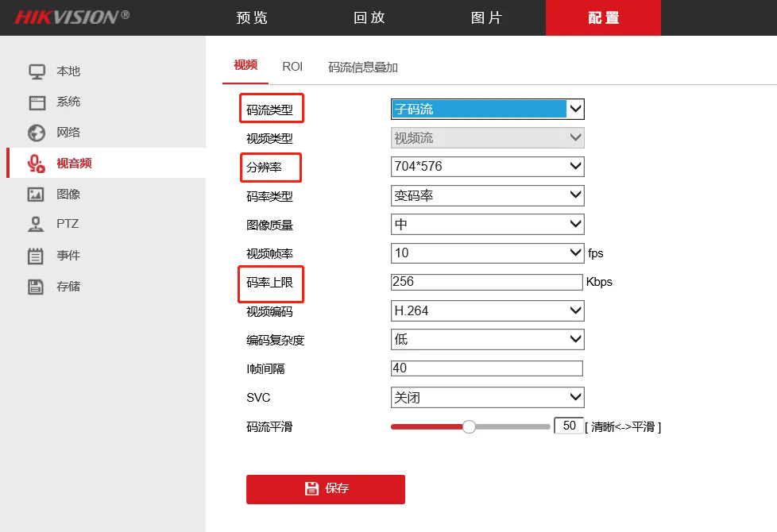This screenshot has width=777, height=532.
Task: Switch to the ROI tab
Action: pos(292,67)
